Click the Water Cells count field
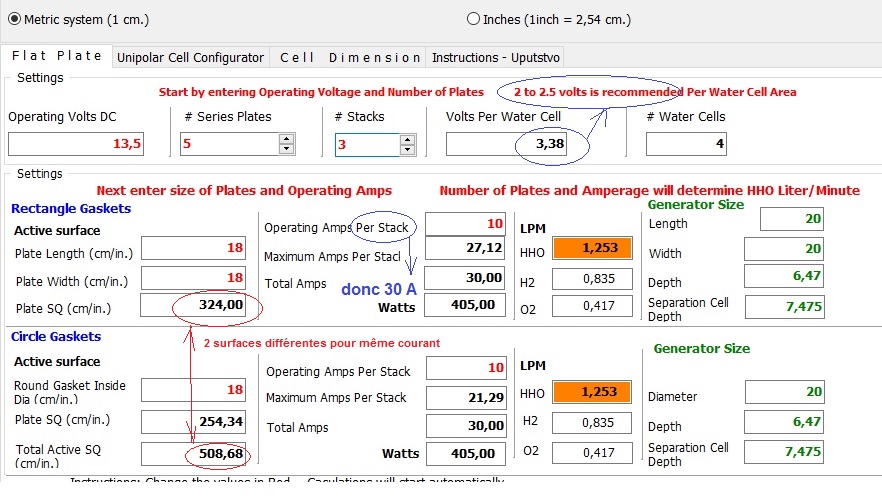Screen dimensions: 882x496 [685, 145]
